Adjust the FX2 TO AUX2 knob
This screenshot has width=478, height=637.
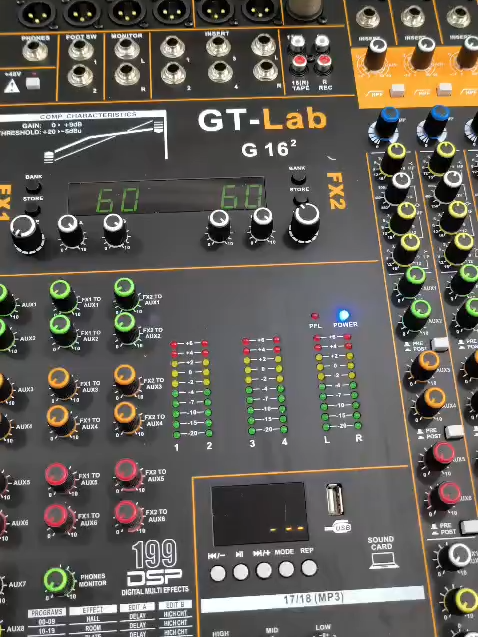127,328
